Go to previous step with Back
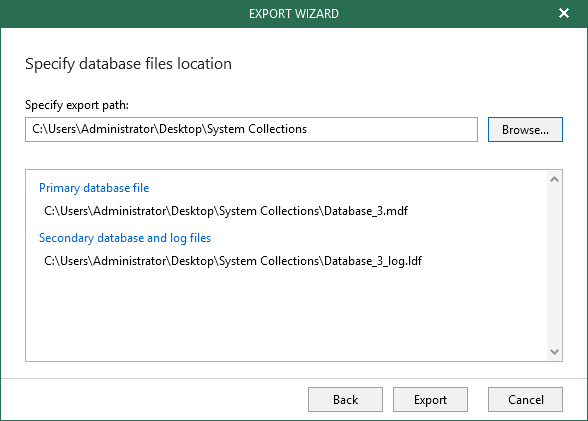The width and height of the screenshot is (588, 421). [x=345, y=400]
